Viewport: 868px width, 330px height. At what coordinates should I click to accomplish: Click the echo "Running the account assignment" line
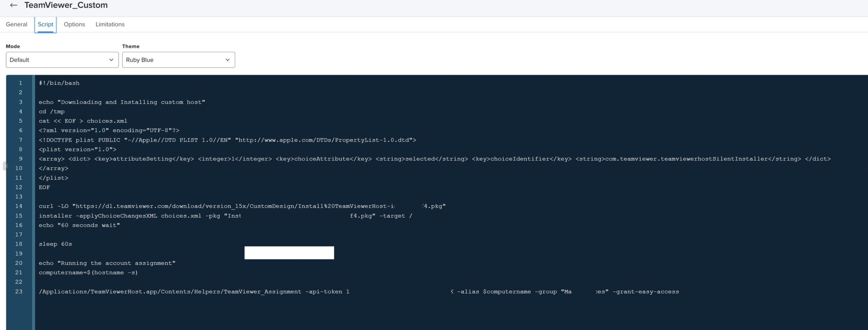click(107, 263)
